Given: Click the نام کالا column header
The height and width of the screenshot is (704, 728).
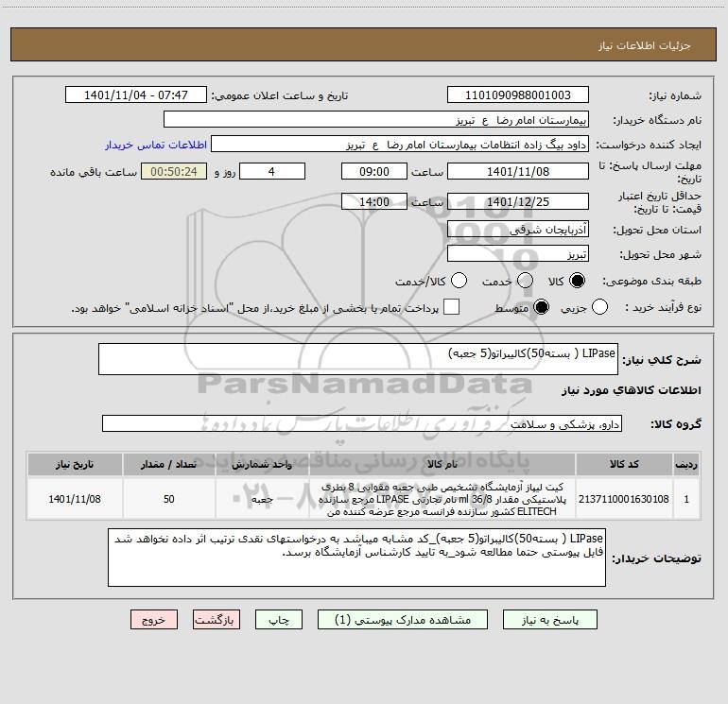Looking at the screenshot, I should click(x=442, y=464).
